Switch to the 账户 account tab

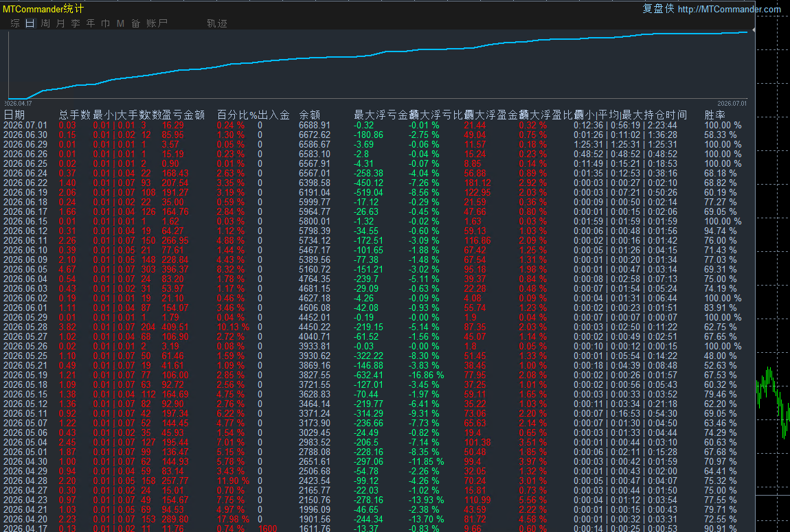pos(157,23)
